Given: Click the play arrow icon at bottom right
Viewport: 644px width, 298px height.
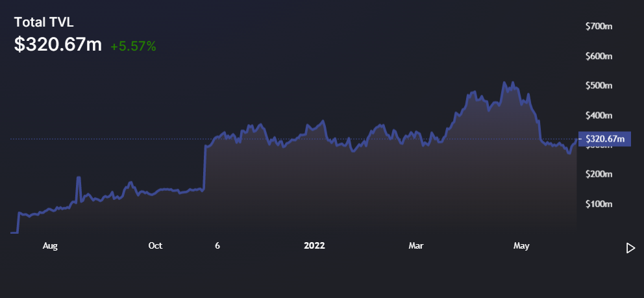Looking at the screenshot, I should [630, 248].
